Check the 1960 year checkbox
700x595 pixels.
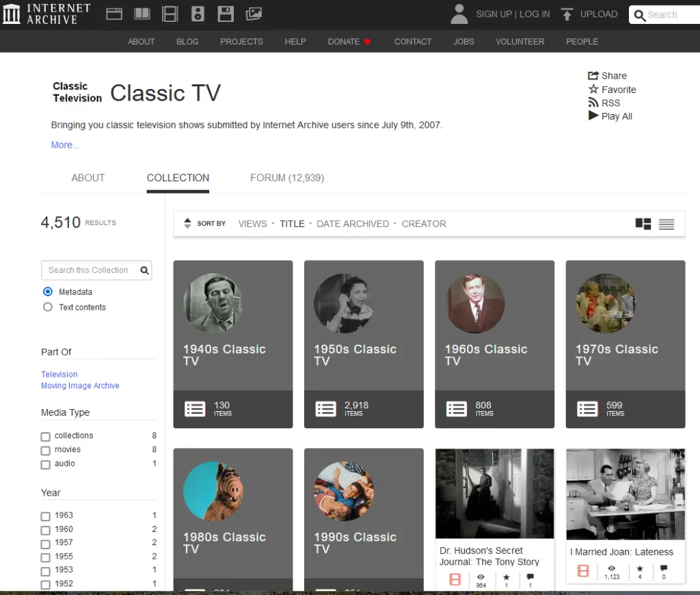coord(46,530)
